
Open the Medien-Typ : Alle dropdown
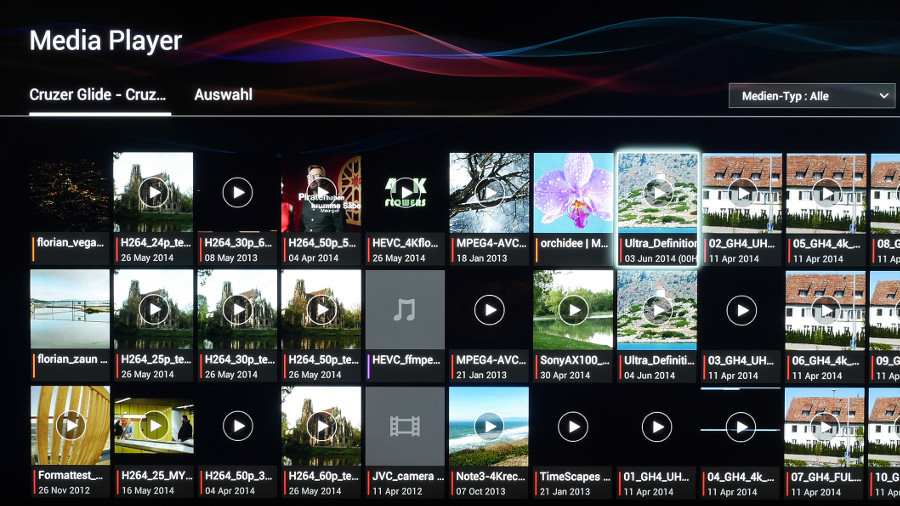click(x=812, y=96)
